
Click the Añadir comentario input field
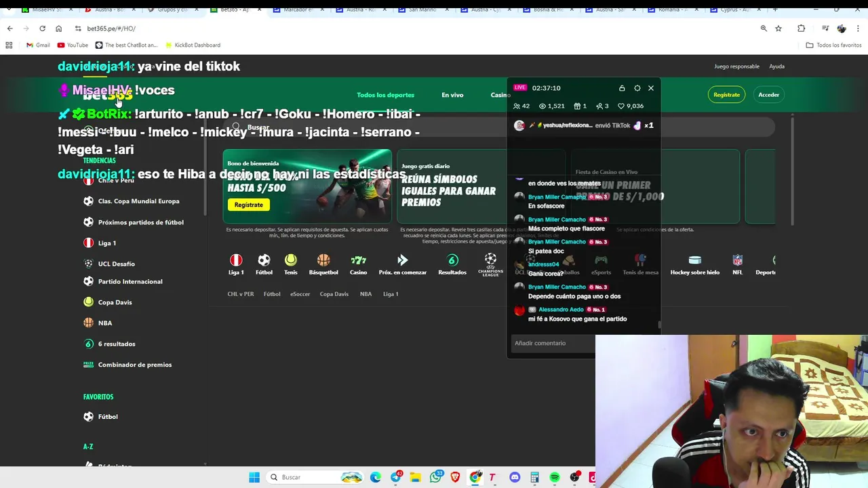tap(551, 343)
